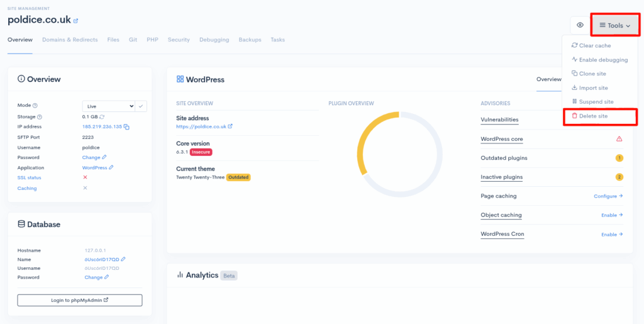Copy the IP address using copy icon
The image size is (644, 324).
[127, 127]
